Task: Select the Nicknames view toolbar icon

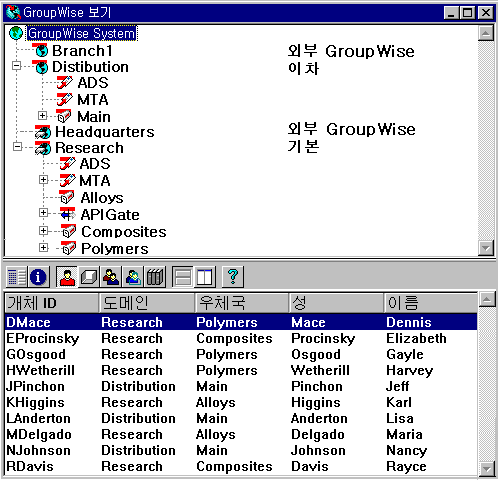Action: [x=133, y=277]
